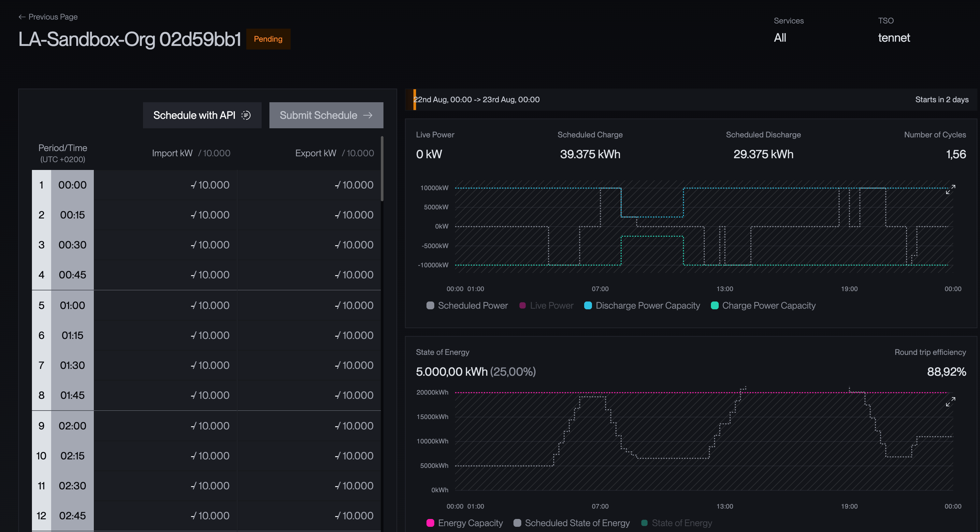Image resolution: width=980 pixels, height=532 pixels.
Task: Edit Export kW for period 01:00
Action: click(x=309, y=305)
